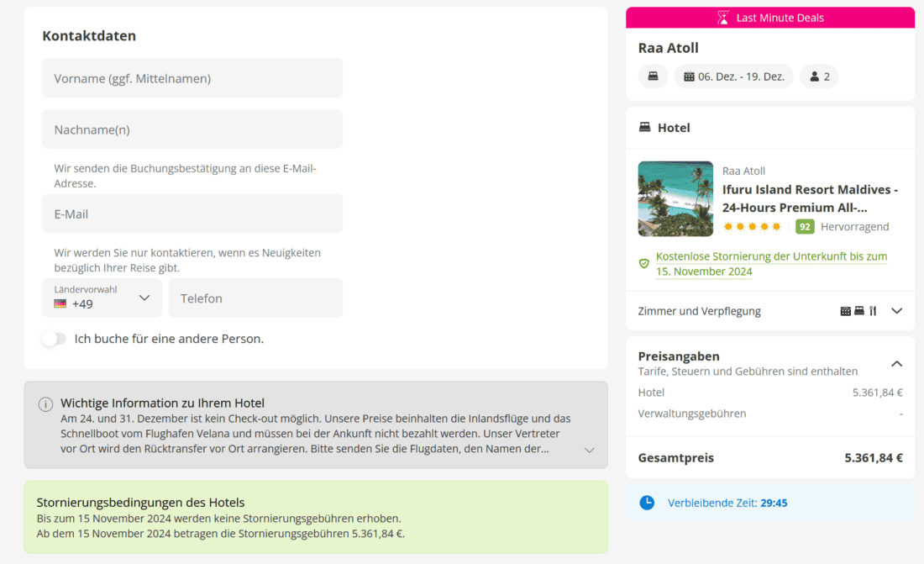Screen dimensions: 924x564
Task: Focus the E-Mail input field
Action: [x=192, y=213]
